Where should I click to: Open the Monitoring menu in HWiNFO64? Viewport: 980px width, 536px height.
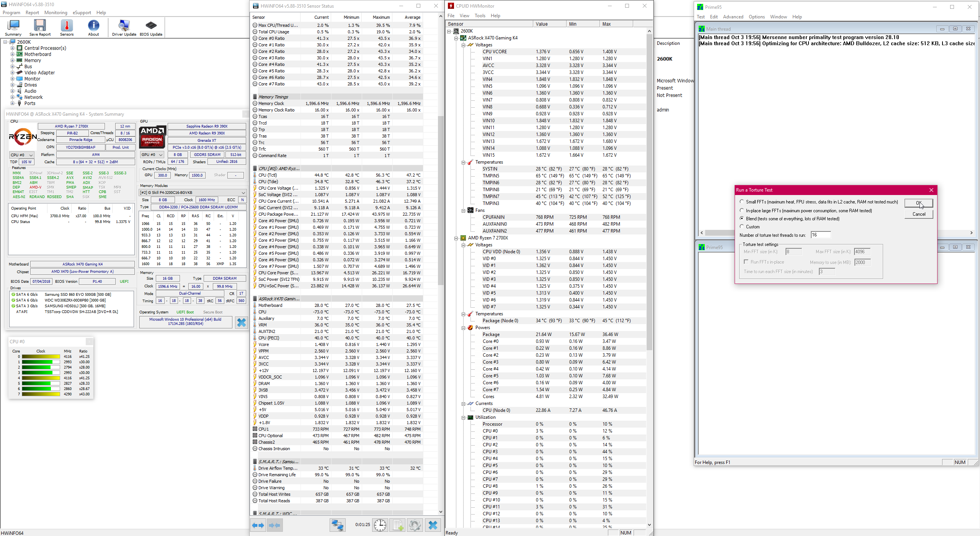56,13
